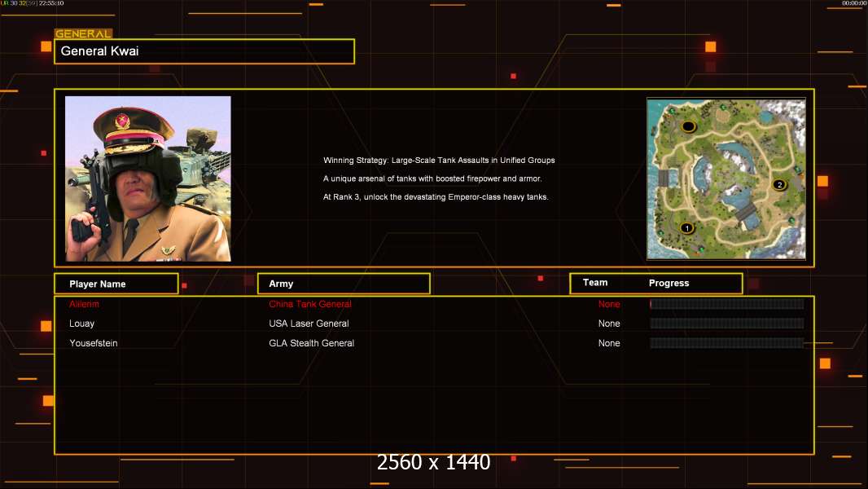Click the General Kwai name field
This screenshot has width=868, height=489.
pos(204,51)
